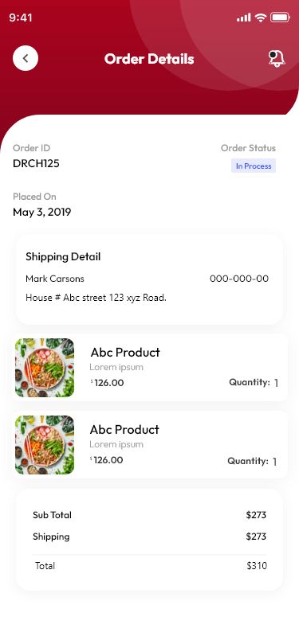Tap Quantity value of second product
The image size is (299, 644).
coord(275,462)
